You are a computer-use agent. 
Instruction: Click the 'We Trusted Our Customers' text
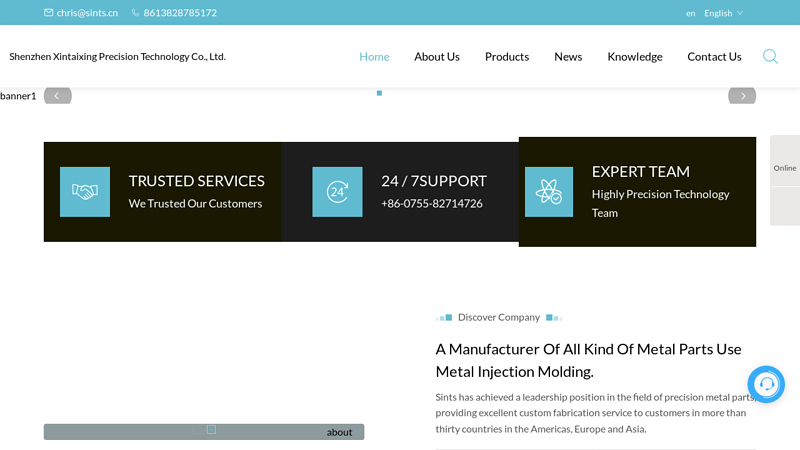pos(195,204)
